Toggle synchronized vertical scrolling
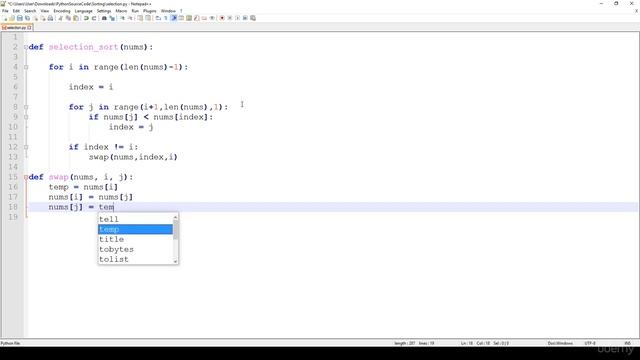The width and height of the screenshot is (640, 360). point(140,18)
